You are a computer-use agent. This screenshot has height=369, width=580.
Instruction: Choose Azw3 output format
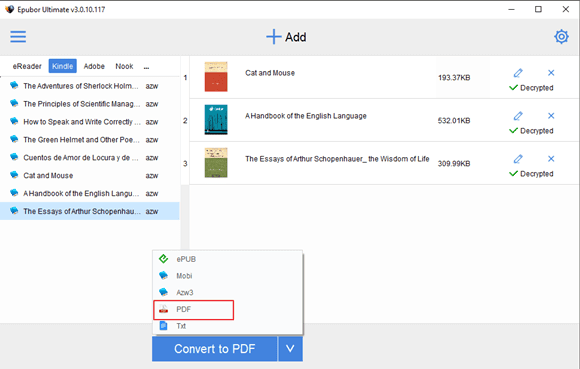228,292
